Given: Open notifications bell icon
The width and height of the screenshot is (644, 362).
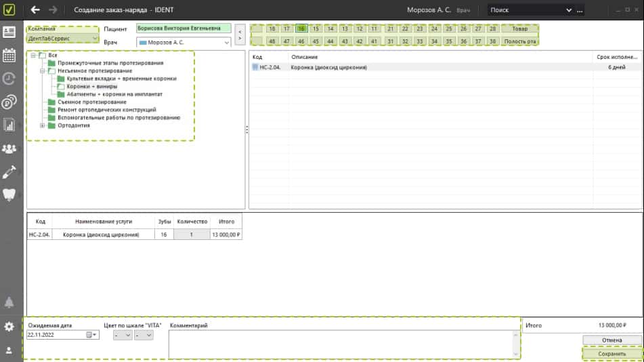Looking at the screenshot, I should click(9, 302).
